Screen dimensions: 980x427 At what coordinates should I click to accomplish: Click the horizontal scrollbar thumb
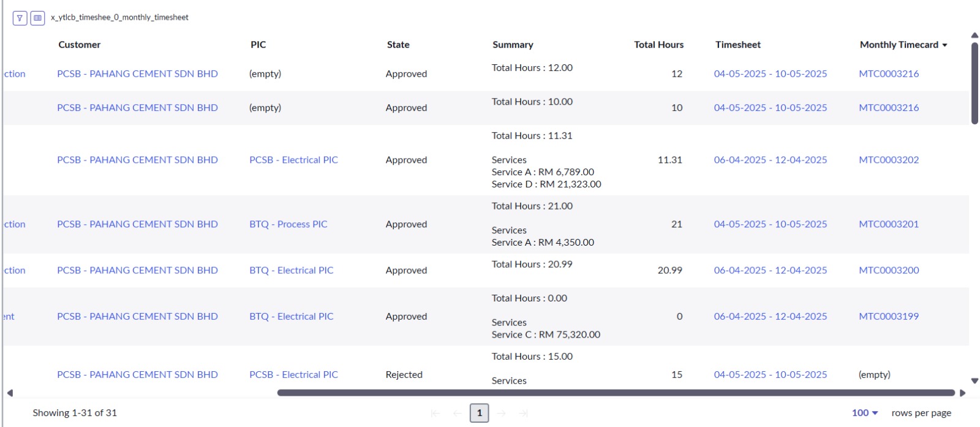pos(616,393)
